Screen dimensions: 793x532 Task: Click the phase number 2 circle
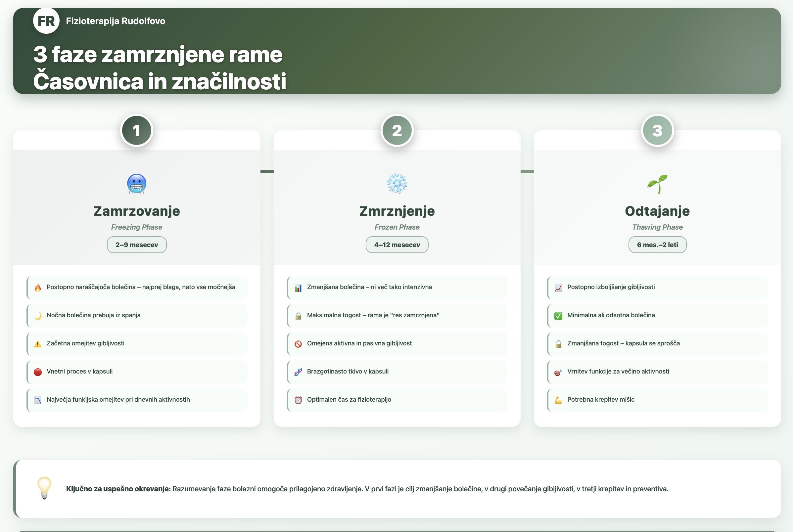point(397,131)
